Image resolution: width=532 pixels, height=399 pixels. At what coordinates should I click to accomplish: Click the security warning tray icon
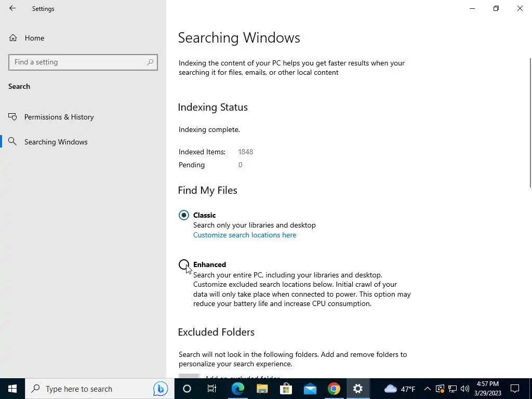click(440, 389)
